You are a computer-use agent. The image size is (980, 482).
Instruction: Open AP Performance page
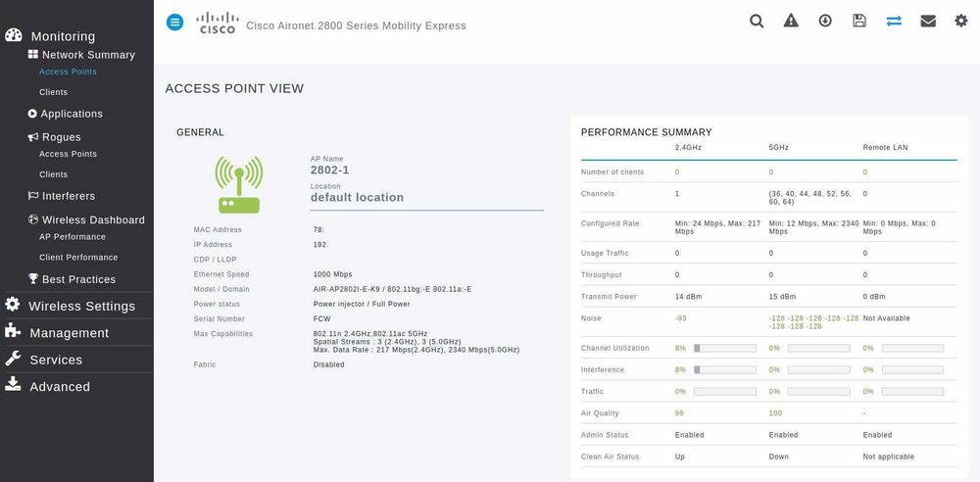pyautogui.click(x=72, y=236)
